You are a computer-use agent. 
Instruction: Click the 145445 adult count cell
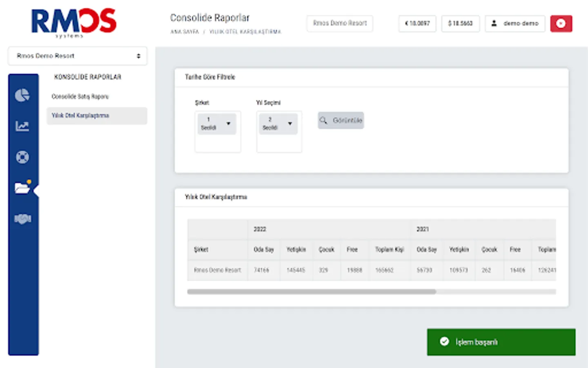(296, 270)
